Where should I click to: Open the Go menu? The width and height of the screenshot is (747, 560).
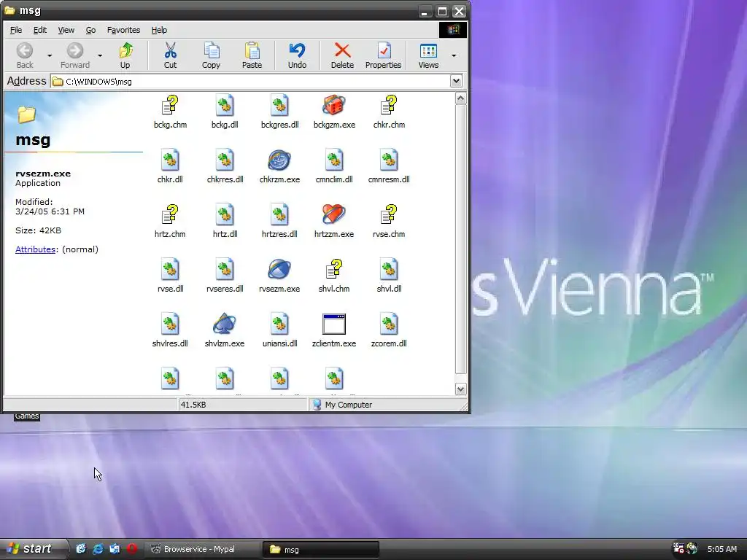(90, 30)
